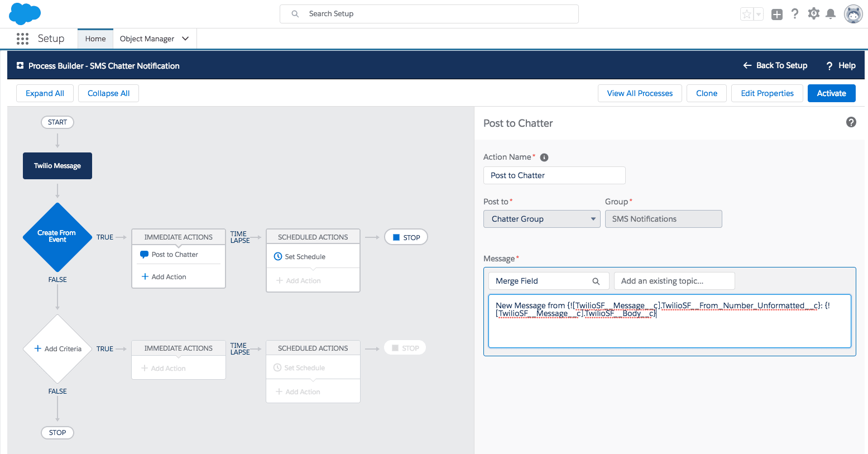Select the Create From Event diamond node
This screenshot has height=454, width=868.
pos(57,236)
